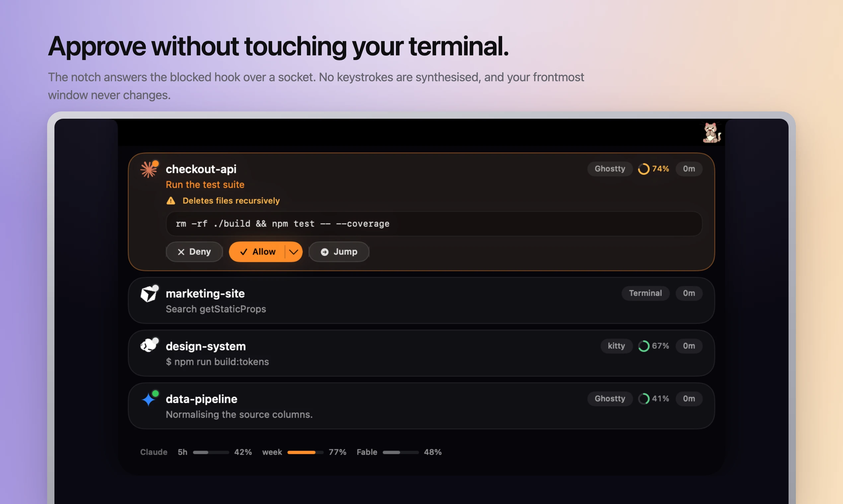
Task: Open the design-system session row
Action: 421,353
